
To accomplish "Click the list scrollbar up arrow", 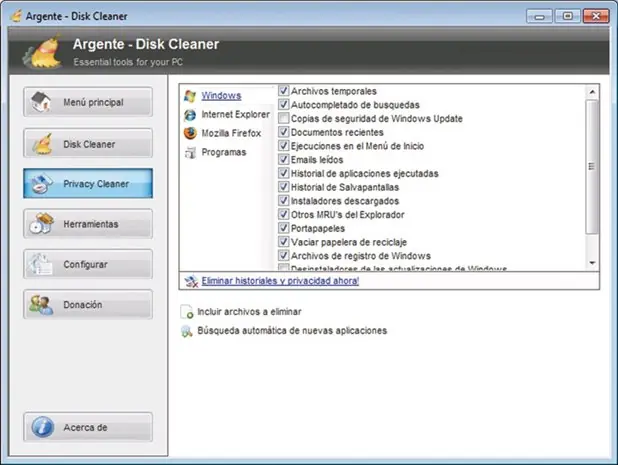I will [x=592, y=92].
